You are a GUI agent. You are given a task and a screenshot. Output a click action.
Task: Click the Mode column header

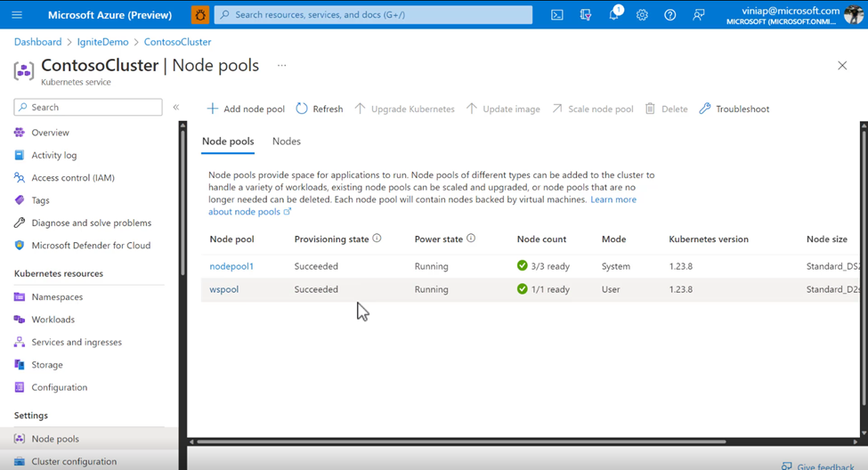coord(614,239)
